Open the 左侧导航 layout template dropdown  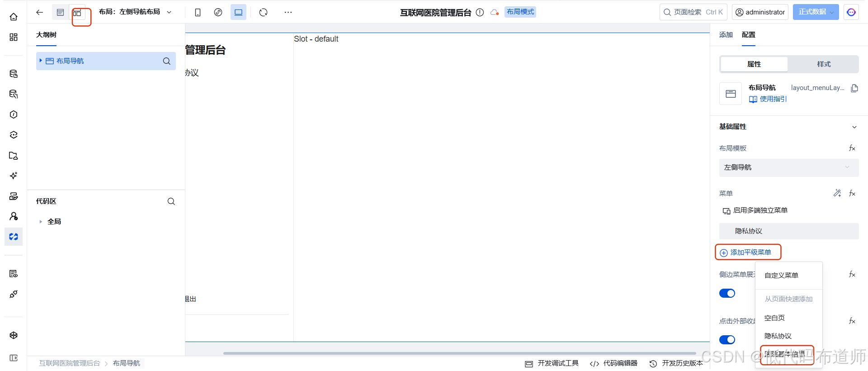point(789,167)
